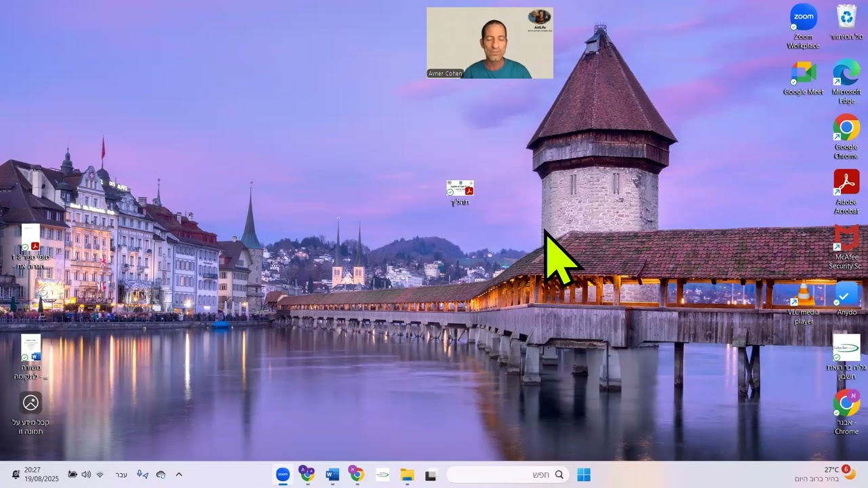868x488 pixels.
Task: Click the notification bell tray icon
Action: (x=15, y=474)
